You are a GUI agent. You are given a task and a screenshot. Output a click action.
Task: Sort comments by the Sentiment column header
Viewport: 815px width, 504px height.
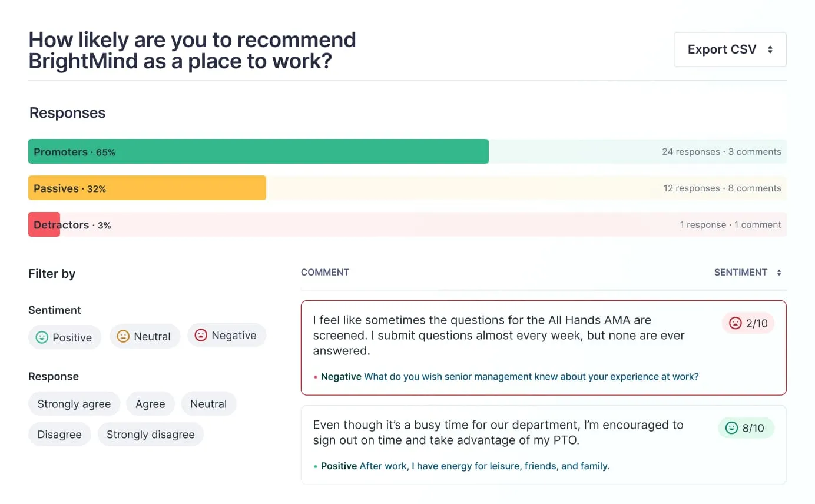[x=740, y=273]
